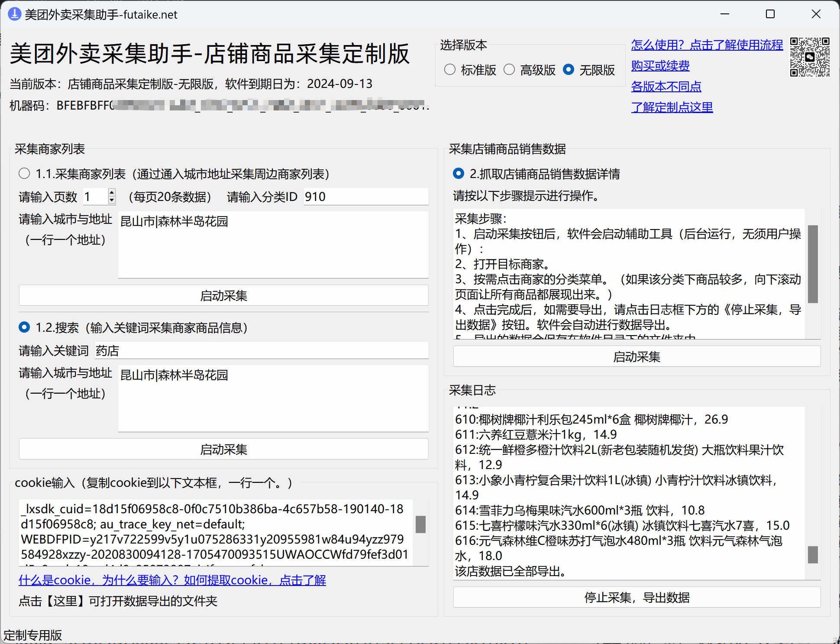Open the 什么是cookie help link
Viewport: 840px width, 644px height.
click(172, 580)
